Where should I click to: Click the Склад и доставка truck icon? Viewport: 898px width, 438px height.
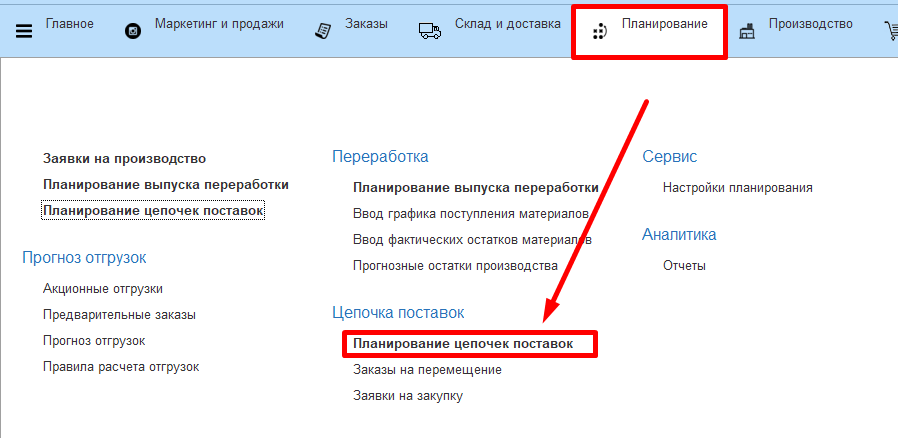[430, 31]
